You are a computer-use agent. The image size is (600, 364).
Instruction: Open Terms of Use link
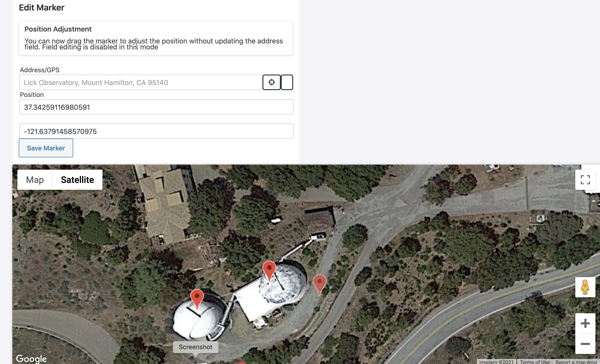click(x=535, y=361)
